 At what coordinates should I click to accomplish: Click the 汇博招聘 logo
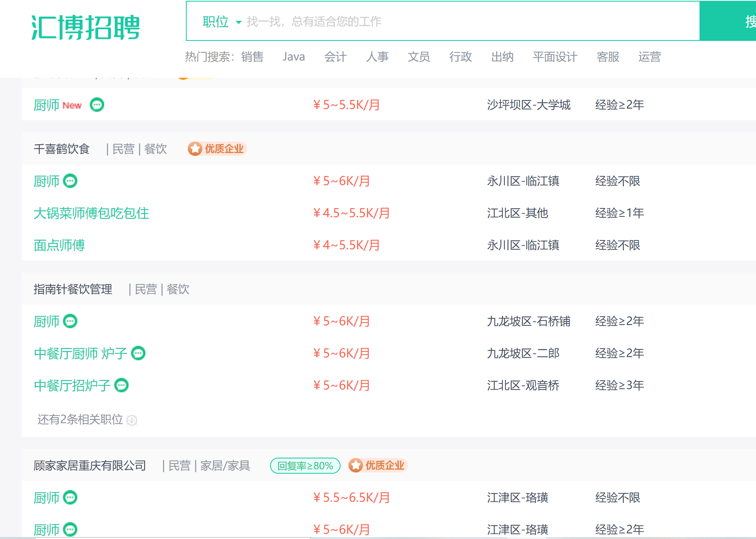click(x=85, y=27)
